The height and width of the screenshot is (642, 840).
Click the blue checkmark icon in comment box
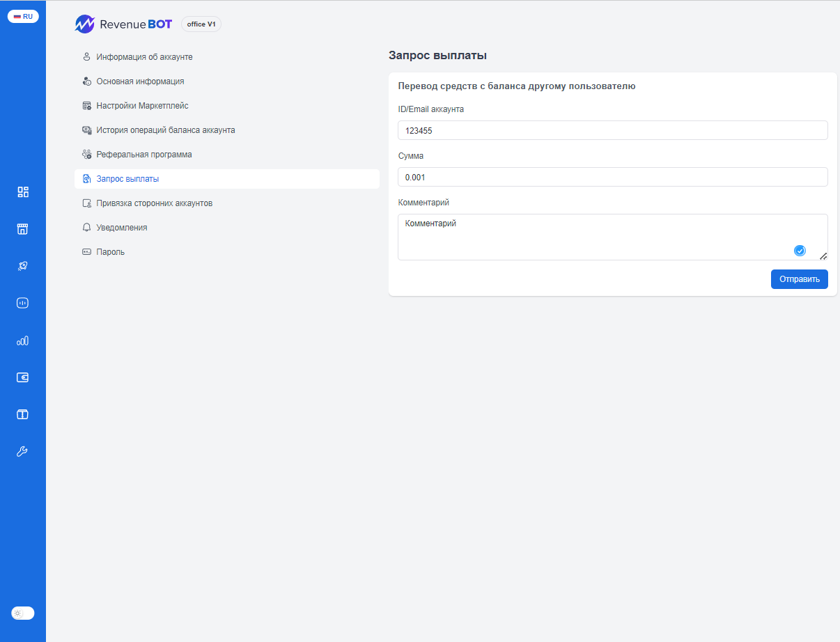click(800, 251)
